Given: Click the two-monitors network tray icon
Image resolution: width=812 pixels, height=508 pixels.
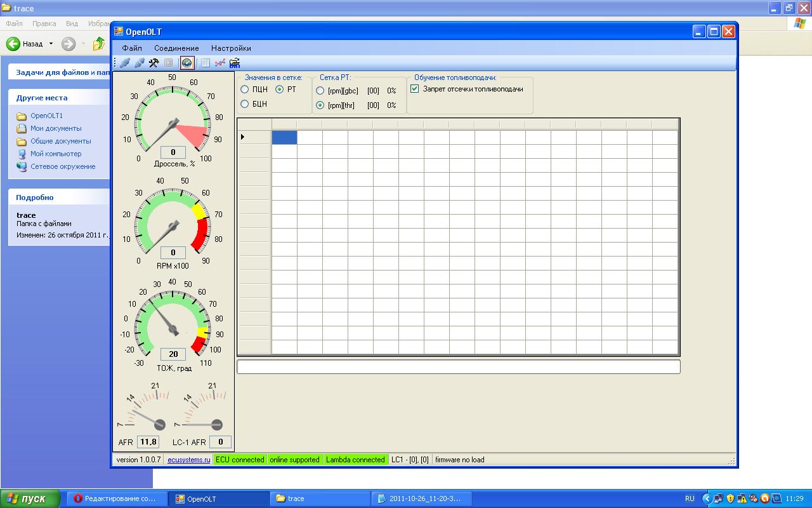Looking at the screenshot, I should point(719,498).
